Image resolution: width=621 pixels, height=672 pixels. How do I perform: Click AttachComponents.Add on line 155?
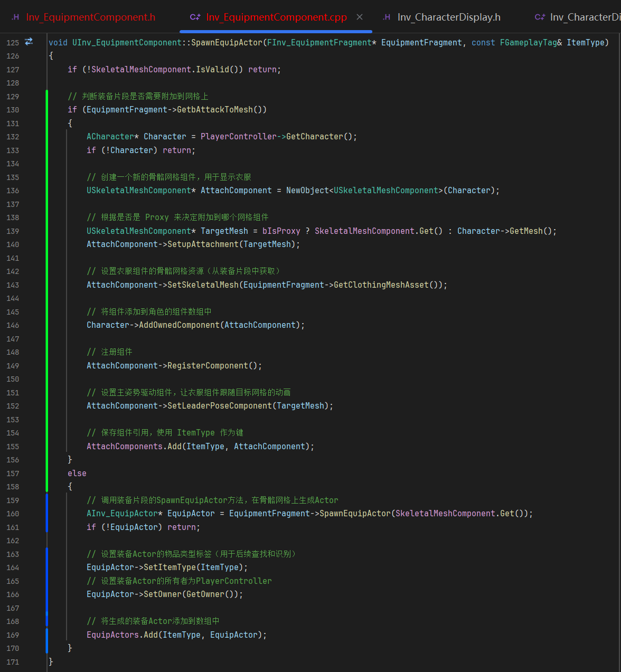134,447
